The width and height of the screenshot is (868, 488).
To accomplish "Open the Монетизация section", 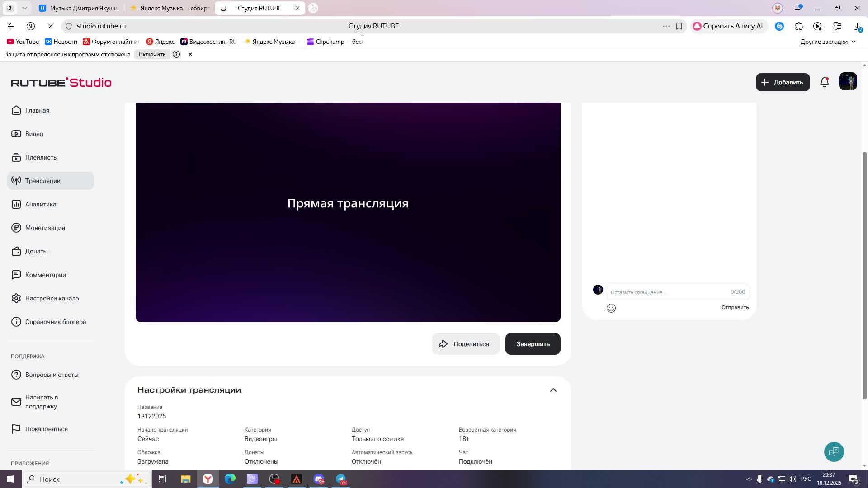I will tap(45, 228).
